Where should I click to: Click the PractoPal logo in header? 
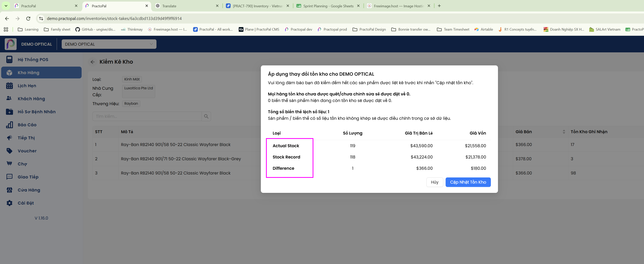coord(10,44)
